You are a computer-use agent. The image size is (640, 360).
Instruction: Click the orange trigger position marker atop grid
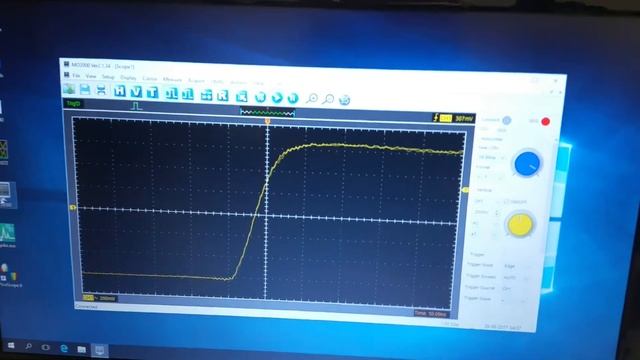[x=268, y=121]
